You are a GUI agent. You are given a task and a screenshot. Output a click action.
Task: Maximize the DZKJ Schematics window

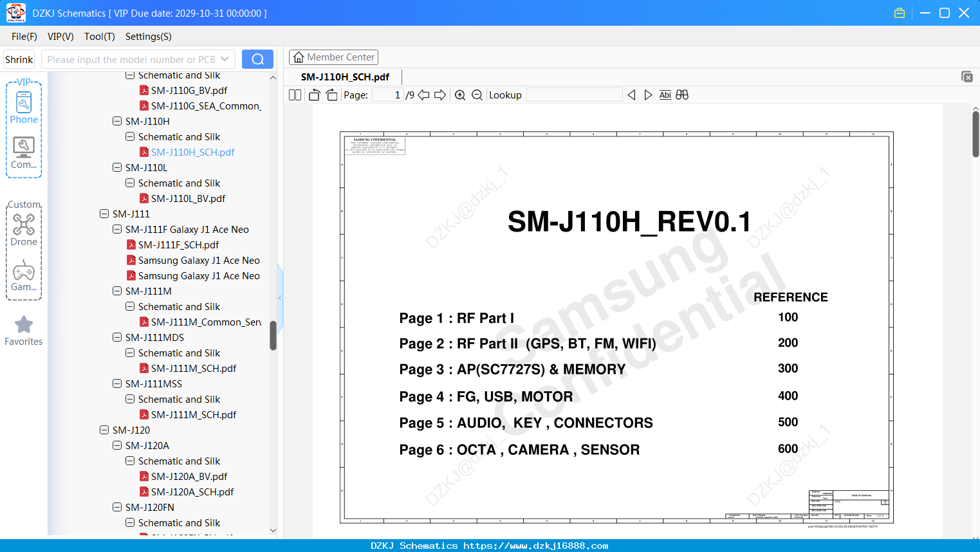(945, 13)
